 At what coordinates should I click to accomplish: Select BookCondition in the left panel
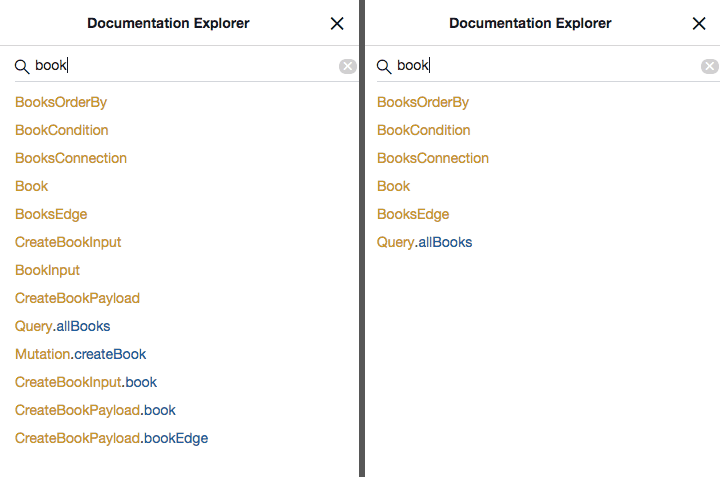(61, 130)
